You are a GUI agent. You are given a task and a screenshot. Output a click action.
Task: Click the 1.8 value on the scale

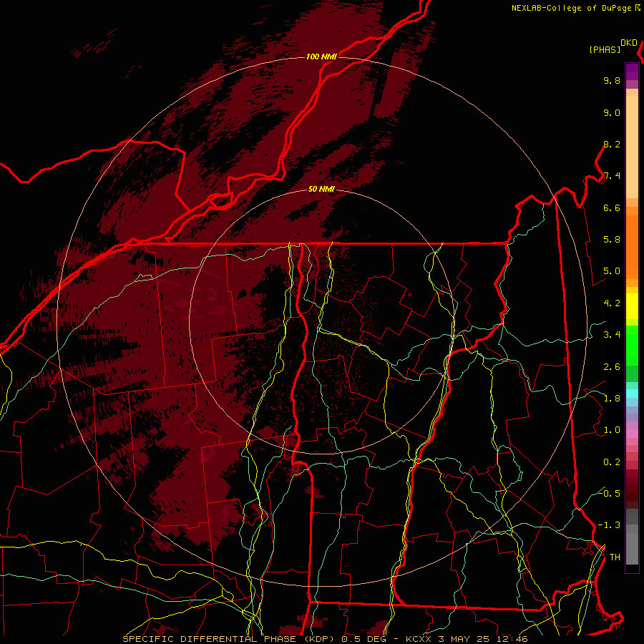612,399
